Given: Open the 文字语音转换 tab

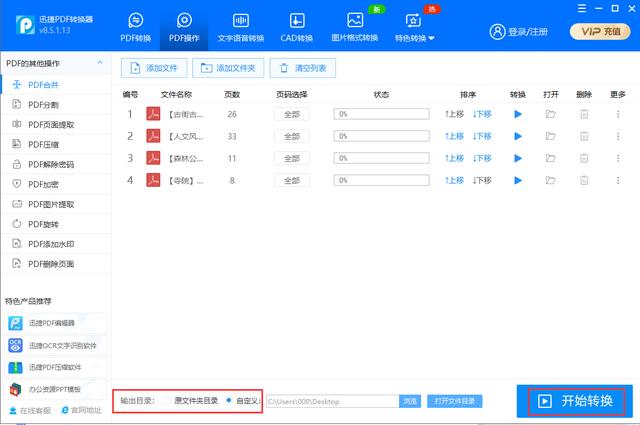Looking at the screenshot, I should click(240, 27).
